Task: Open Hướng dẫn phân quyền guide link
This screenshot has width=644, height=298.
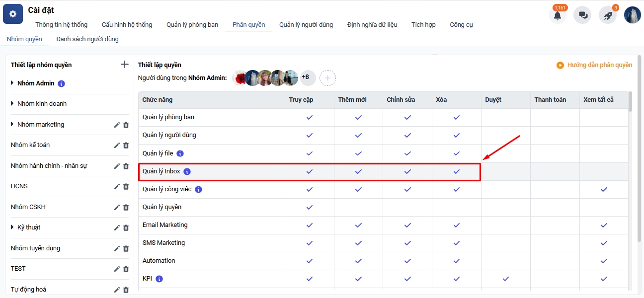Action: 594,65
